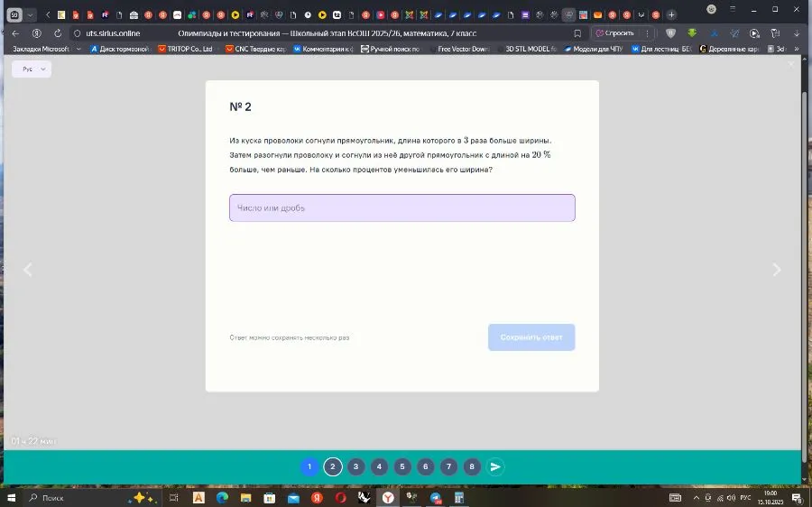Viewport: 812px width, 507px height.
Task: Go to the previous question with the left arrow
Action: [x=28, y=270]
